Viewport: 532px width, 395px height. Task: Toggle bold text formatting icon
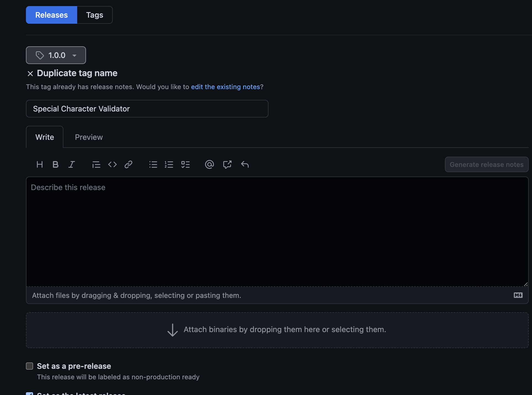(55, 165)
